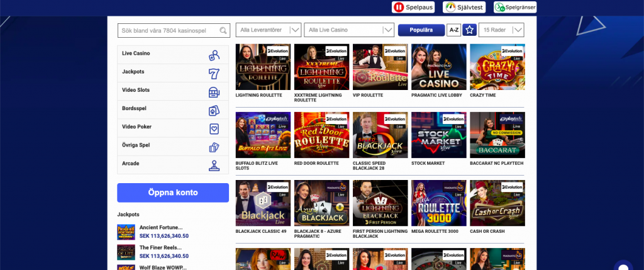Open the Video Slots category
The width and height of the screenshot is (644, 270).
tap(173, 92)
